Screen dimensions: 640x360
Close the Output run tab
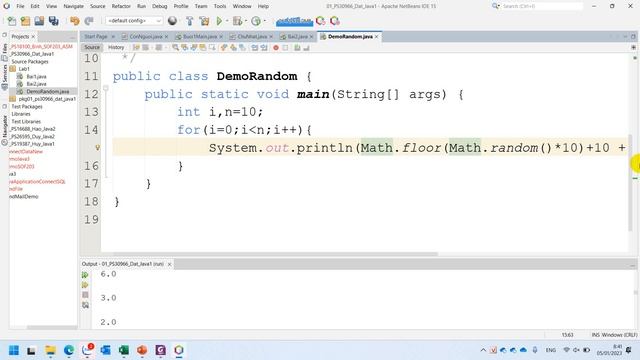click(169, 264)
